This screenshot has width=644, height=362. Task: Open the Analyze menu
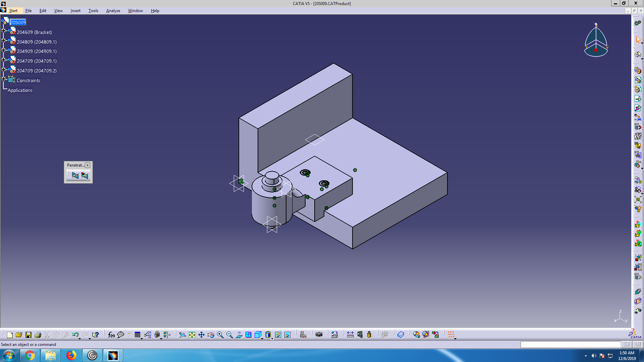coord(113,11)
